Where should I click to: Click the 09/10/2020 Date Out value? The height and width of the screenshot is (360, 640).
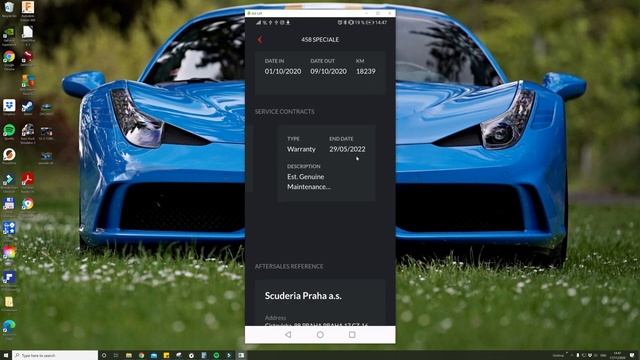[x=329, y=71]
